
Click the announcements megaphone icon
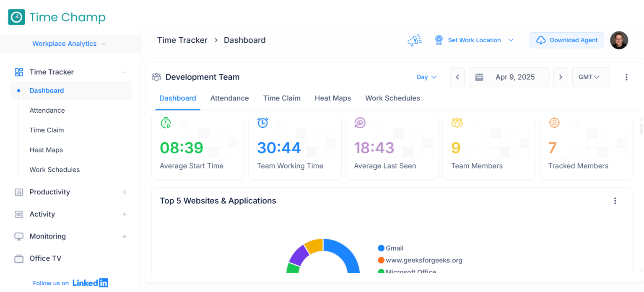click(x=414, y=40)
